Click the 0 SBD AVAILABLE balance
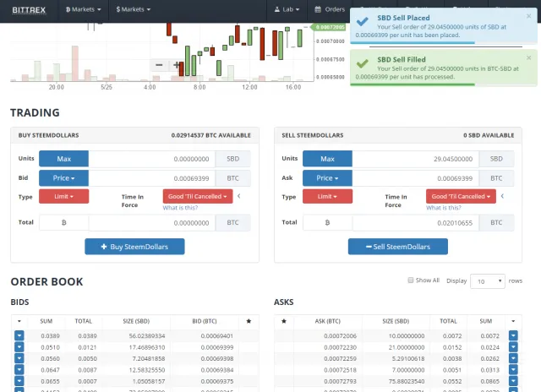 tap(489, 135)
